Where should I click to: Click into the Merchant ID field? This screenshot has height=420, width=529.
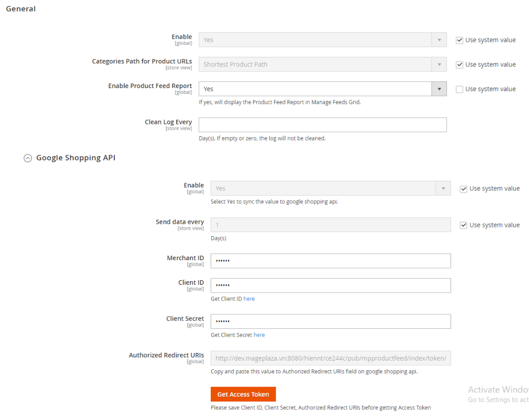tap(330, 261)
